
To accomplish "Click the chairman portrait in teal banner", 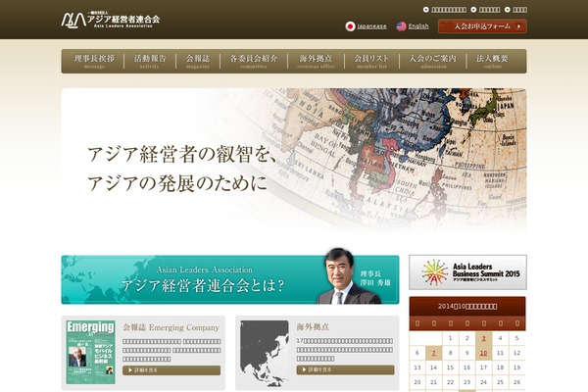I will coord(347,275).
